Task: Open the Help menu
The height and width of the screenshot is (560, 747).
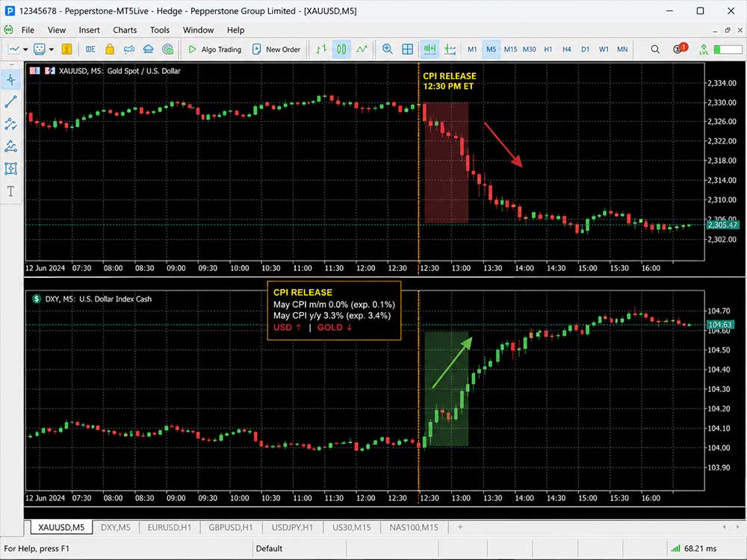Action: coord(235,30)
